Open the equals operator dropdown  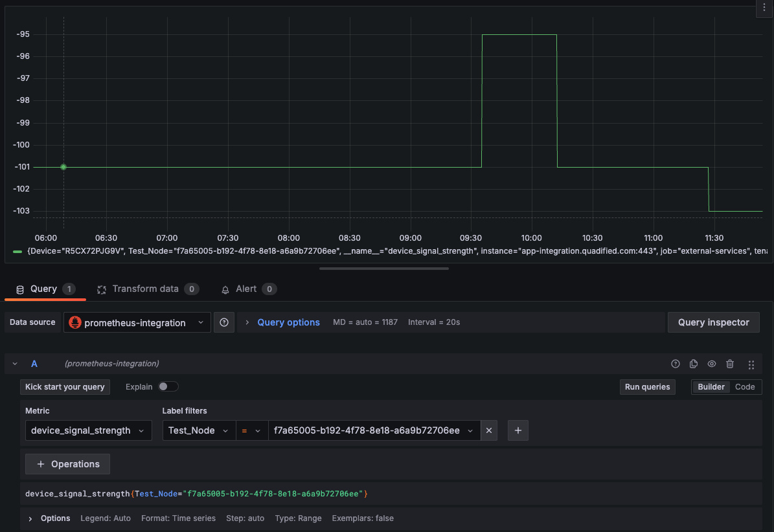click(252, 430)
